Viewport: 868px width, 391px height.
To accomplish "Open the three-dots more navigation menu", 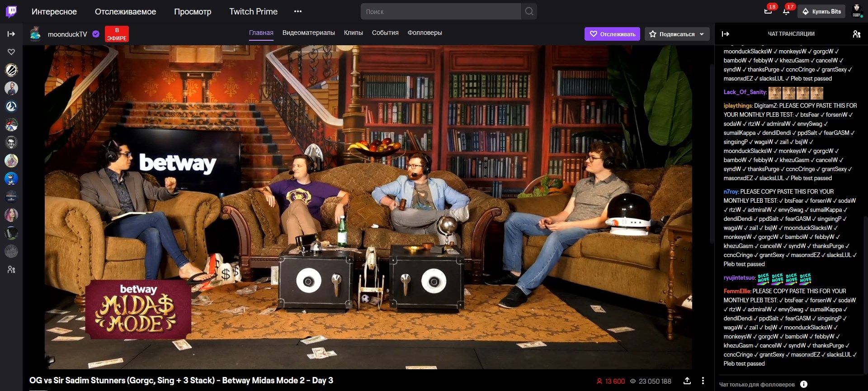I will (297, 11).
